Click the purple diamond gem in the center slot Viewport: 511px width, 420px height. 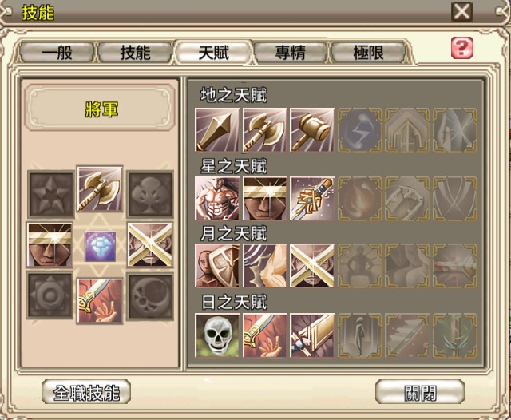pos(101,246)
